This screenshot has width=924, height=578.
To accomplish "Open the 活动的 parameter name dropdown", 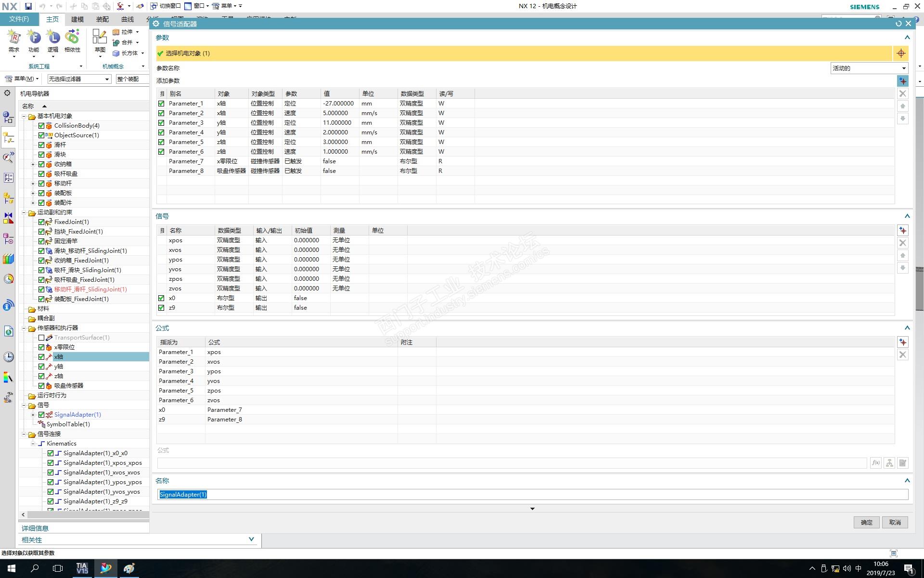I will [869, 68].
